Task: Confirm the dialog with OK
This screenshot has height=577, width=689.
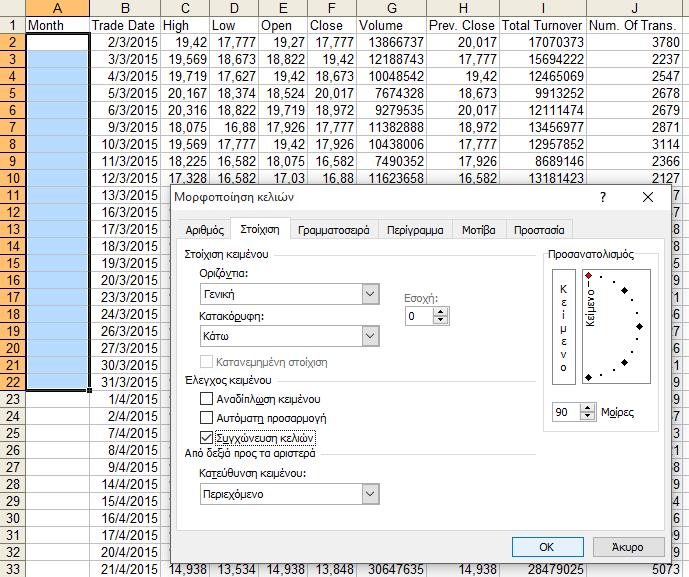Action: tap(548, 547)
